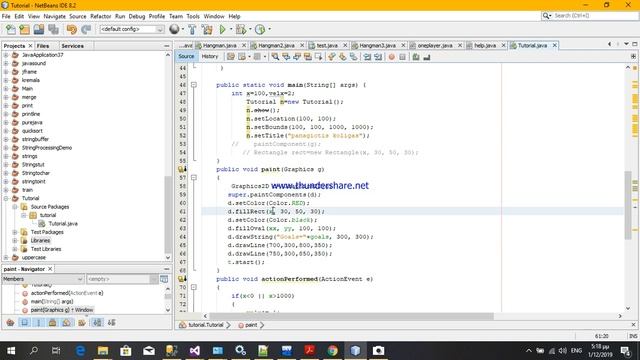Open Google Chrome from the taskbar
Screen dimensions: 640x360
coord(332,351)
